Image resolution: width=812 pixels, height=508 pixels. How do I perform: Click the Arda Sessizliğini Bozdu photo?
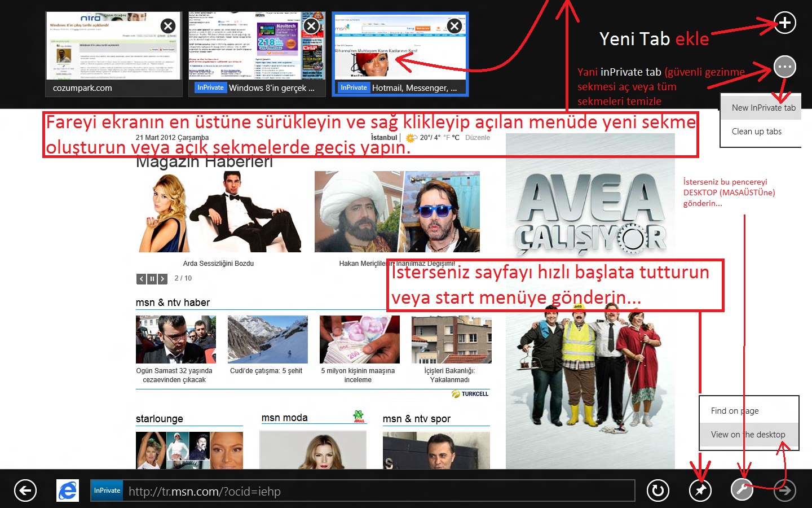(219, 212)
